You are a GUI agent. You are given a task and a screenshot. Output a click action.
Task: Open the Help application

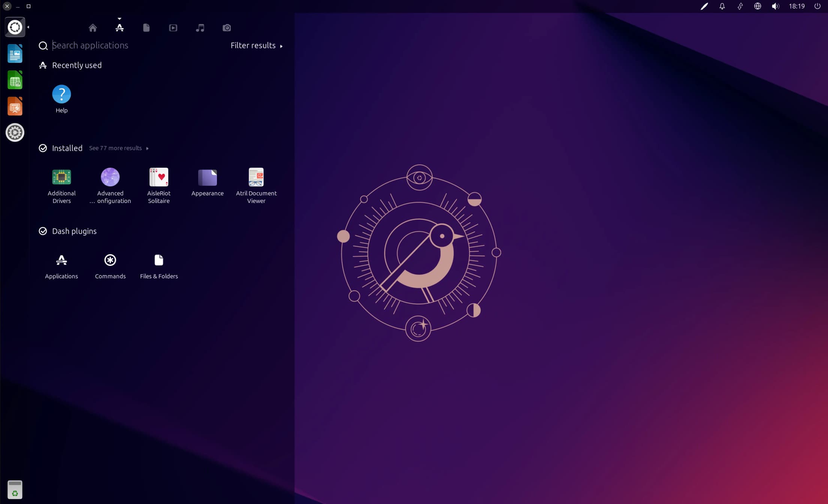[x=61, y=95]
